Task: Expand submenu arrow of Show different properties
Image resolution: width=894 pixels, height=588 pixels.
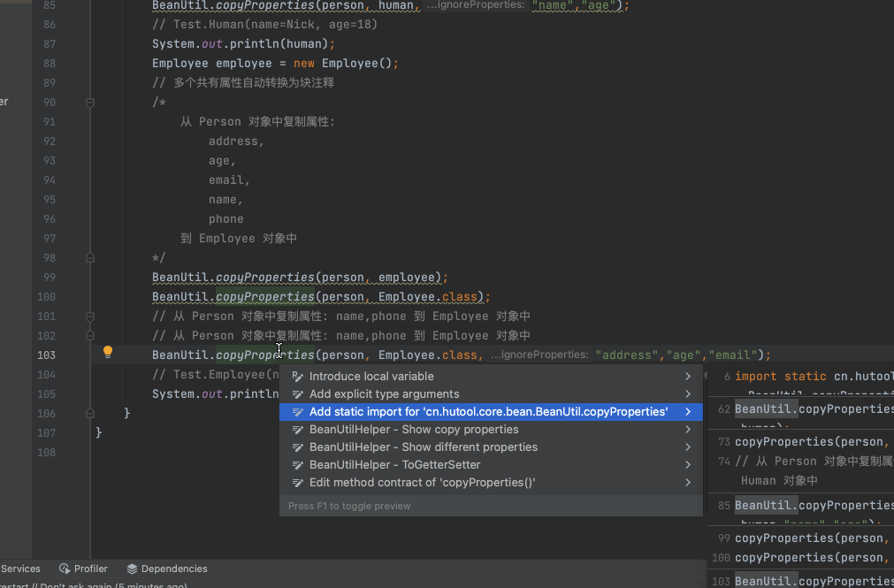Action: 688,447
